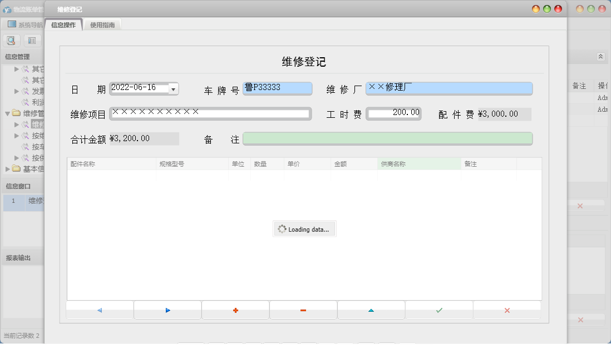Click the 车牌号 input field

(x=277, y=89)
